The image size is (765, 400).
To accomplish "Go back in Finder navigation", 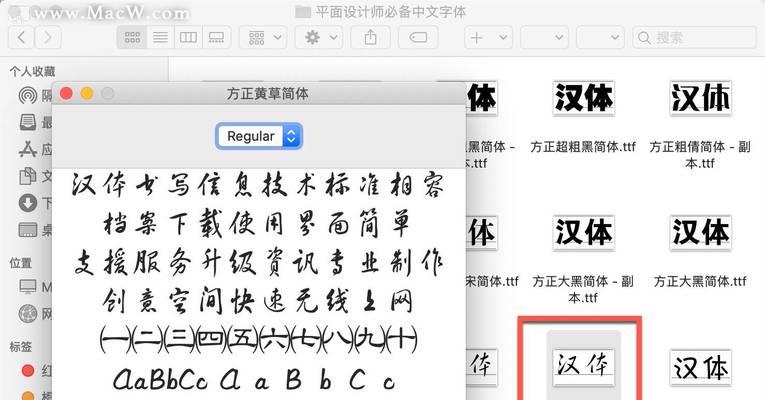I will [x=21, y=38].
